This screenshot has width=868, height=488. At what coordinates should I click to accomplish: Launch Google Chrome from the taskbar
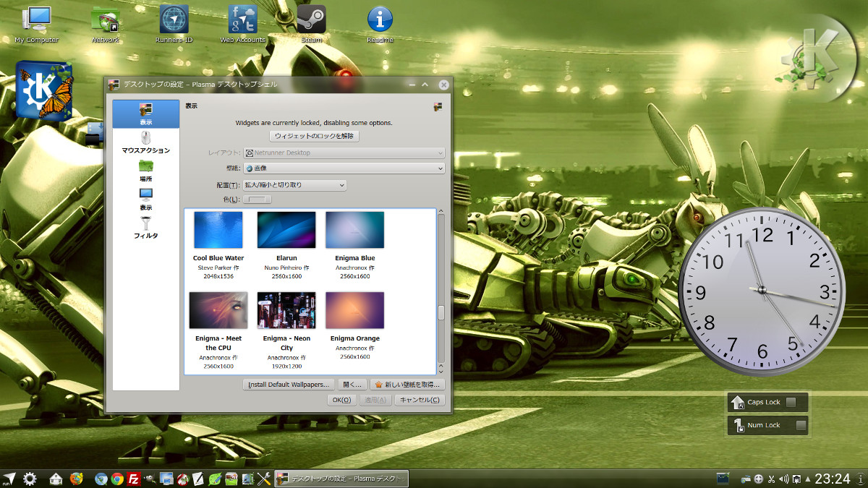117,479
